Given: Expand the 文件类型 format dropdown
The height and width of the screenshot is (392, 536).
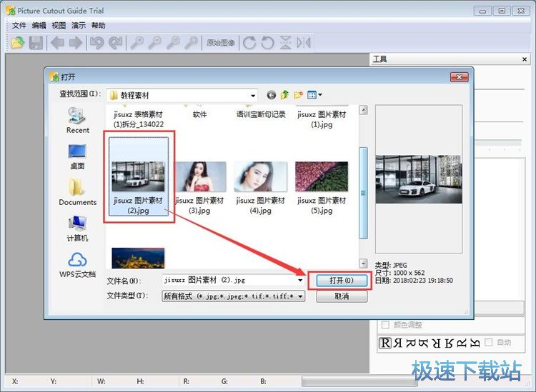Looking at the screenshot, I should (x=300, y=296).
